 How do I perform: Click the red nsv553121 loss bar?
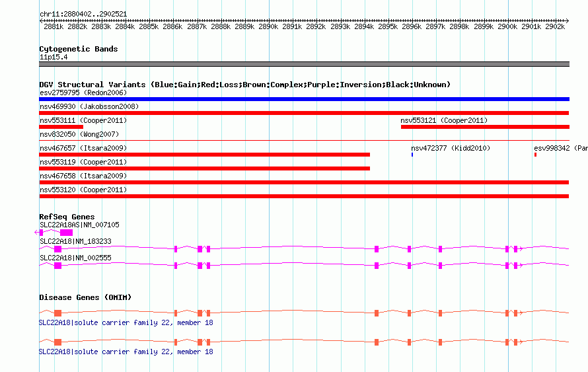click(x=485, y=127)
